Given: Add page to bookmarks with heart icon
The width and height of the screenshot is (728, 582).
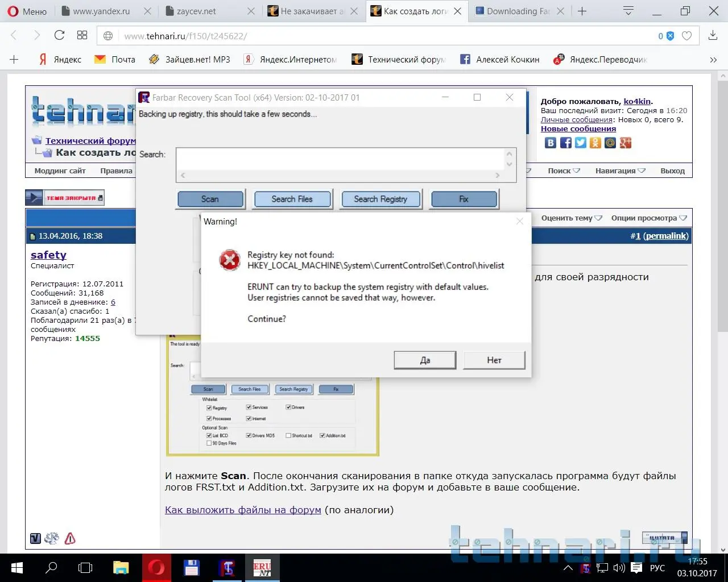Looking at the screenshot, I should 686,36.
